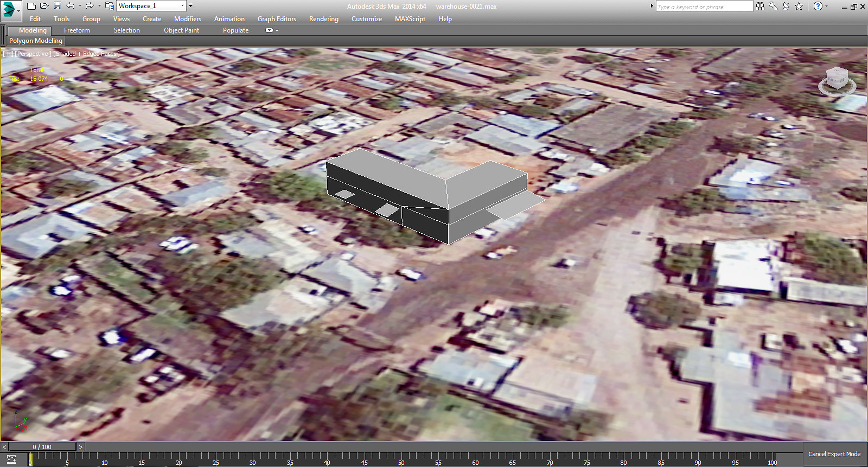This screenshot has height=467, width=868.
Task: Open the Perspective viewport label menu
Action: pos(33,54)
